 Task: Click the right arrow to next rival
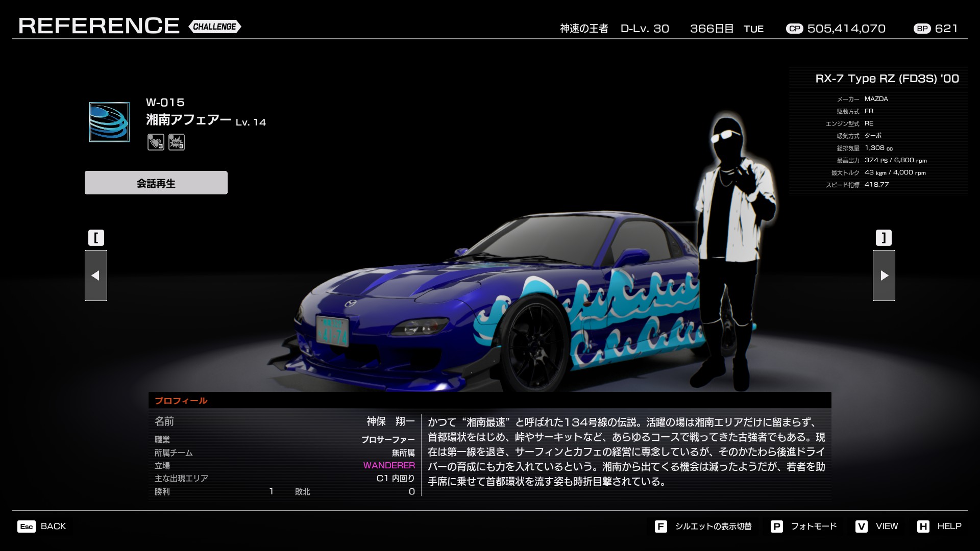pyautogui.click(x=884, y=275)
